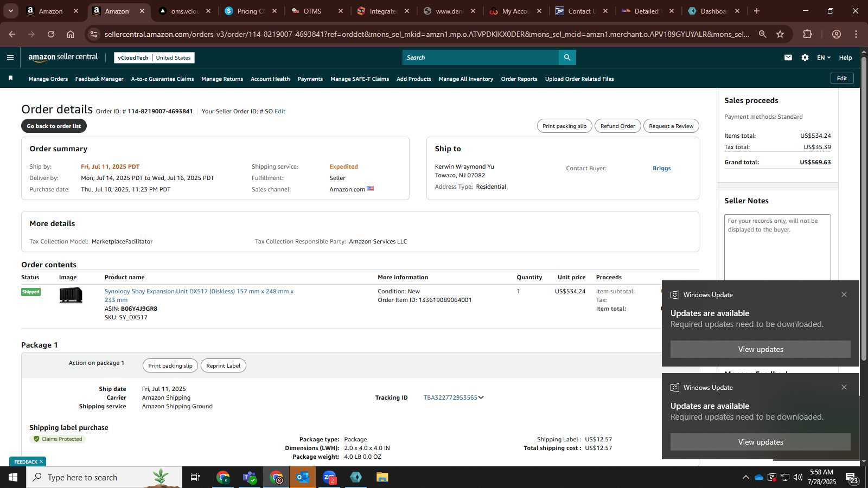Viewport: 868px width, 488px height.
Task: Open Feedback Manager menu item
Action: pos(99,79)
